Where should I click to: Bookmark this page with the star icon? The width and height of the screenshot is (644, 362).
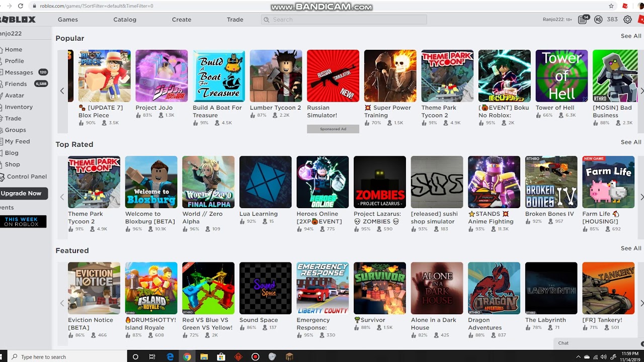[x=611, y=6]
